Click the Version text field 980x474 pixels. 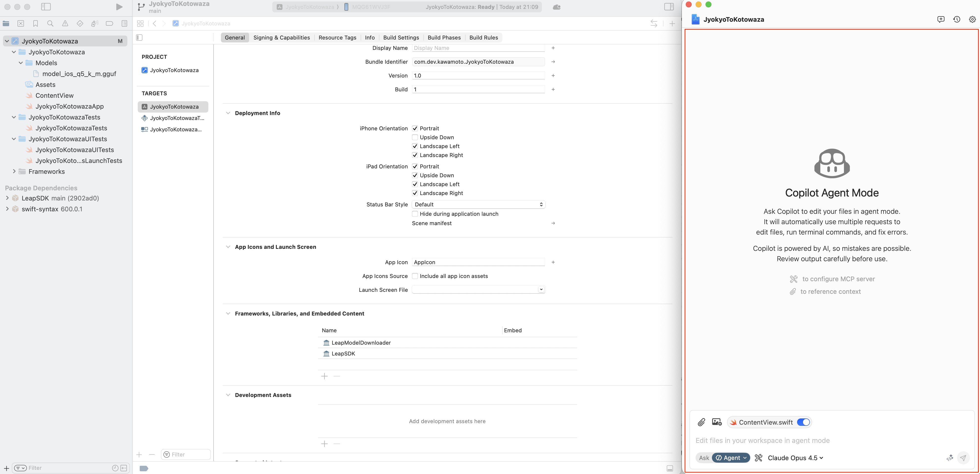click(478, 75)
